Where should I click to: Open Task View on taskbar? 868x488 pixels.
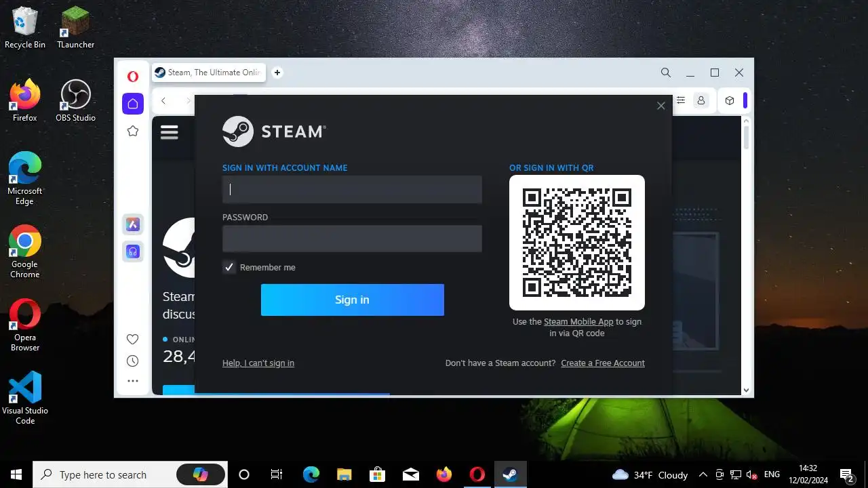point(277,474)
